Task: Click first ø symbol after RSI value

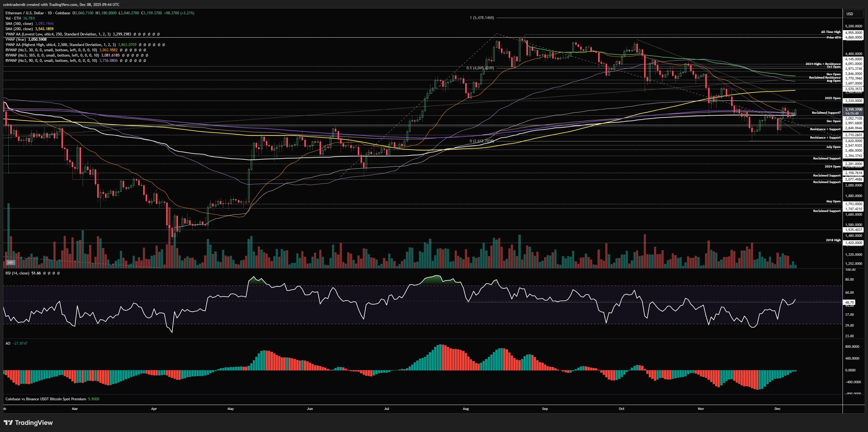Action: click(x=44, y=273)
